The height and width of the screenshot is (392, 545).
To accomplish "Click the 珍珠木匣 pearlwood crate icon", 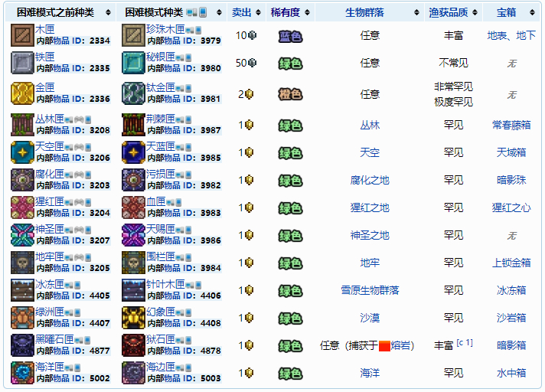I will coord(133,35).
